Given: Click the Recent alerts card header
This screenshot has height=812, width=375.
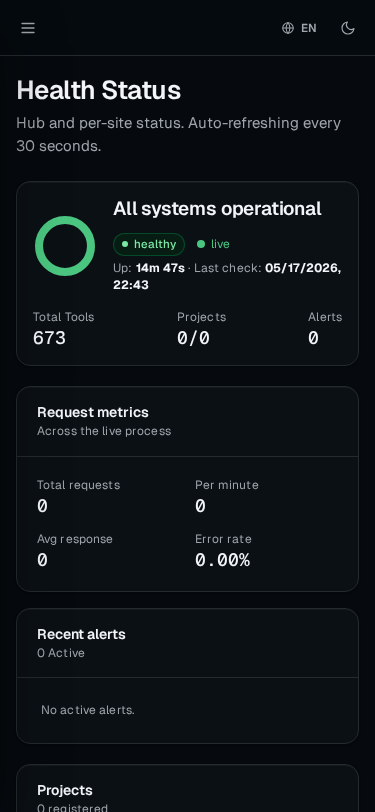Looking at the screenshot, I should 188,643.
